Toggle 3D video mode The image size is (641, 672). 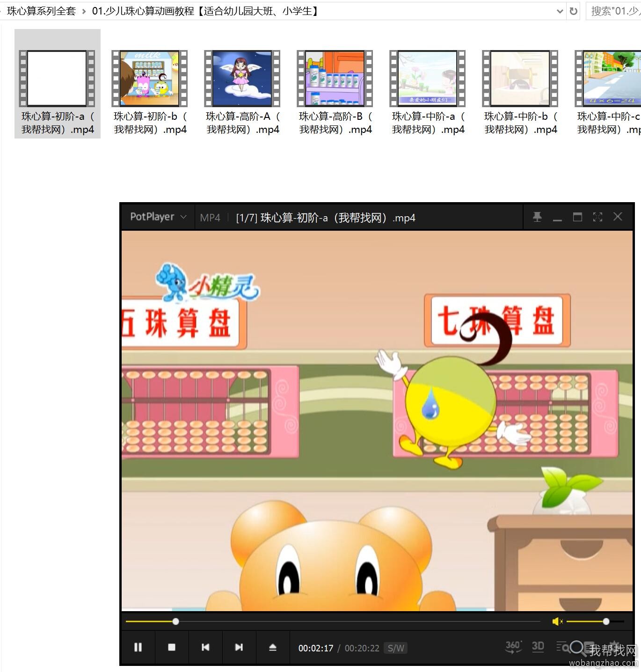pos(538,647)
